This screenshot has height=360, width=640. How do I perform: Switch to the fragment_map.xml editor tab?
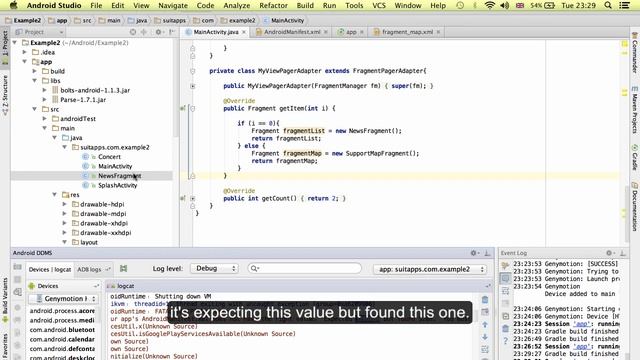pos(407,32)
